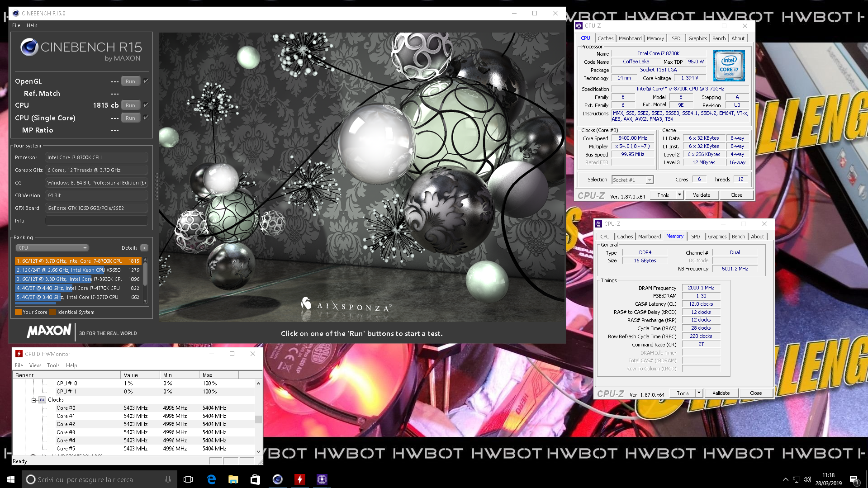Click the orange Your Score color swatch
Image resolution: width=868 pixels, height=488 pixels.
coord(19,312)
